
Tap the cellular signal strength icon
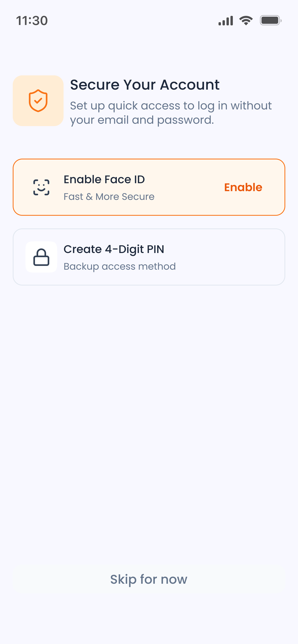pos(226,21)
